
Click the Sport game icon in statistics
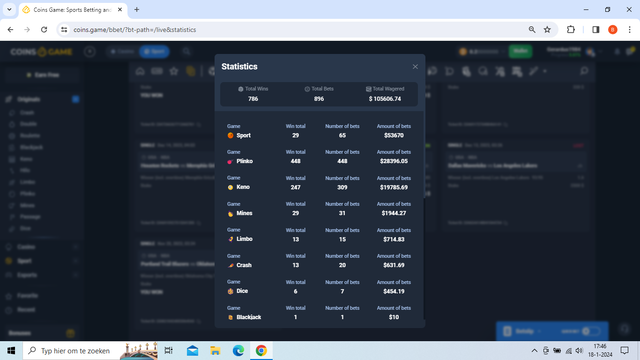coord(230,136)
